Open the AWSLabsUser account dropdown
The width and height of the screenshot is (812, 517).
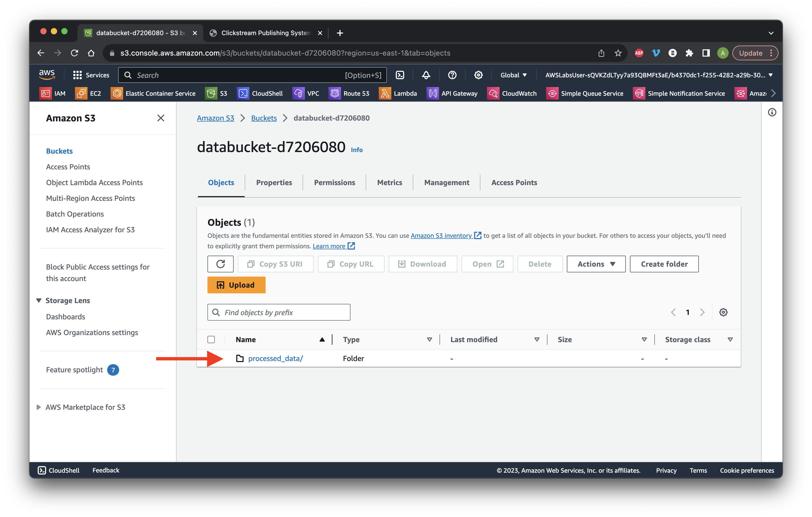pyautogui.click(x=659, y=75)
